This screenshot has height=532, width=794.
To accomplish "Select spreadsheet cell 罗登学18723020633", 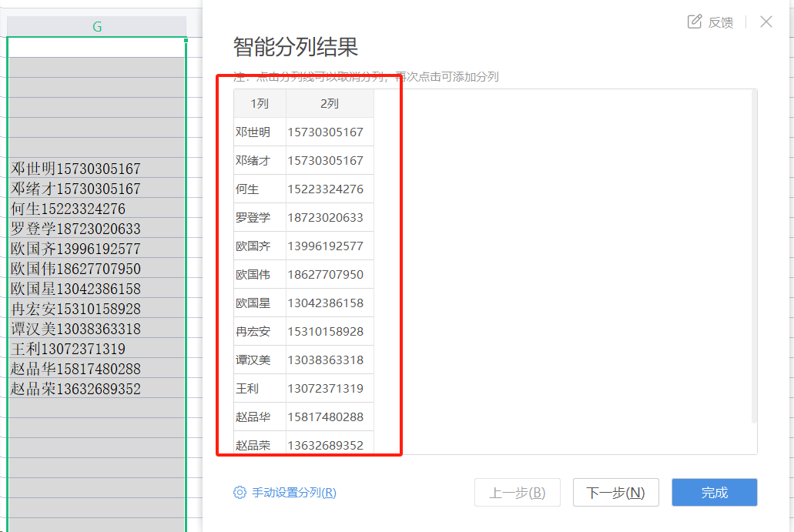I will (96, 228).
